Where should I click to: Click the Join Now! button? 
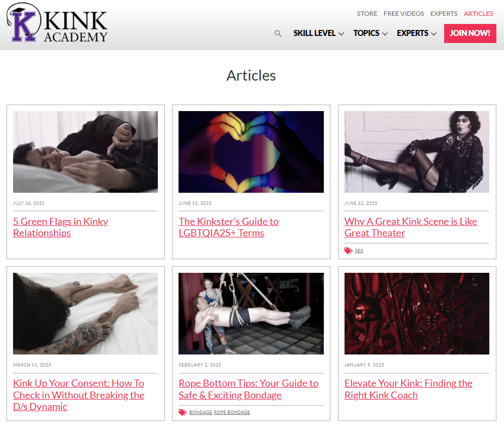470,33
